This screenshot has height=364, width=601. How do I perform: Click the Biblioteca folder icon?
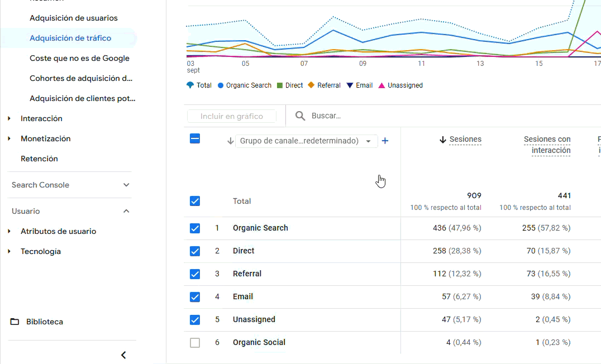tap(15, 322)
